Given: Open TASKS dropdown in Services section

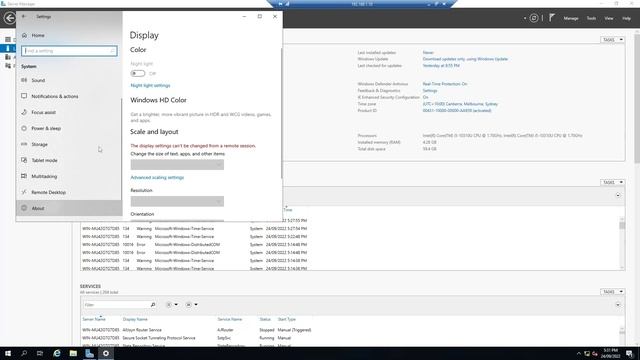Looking at the screenshot, I should [x=613, y=291].
